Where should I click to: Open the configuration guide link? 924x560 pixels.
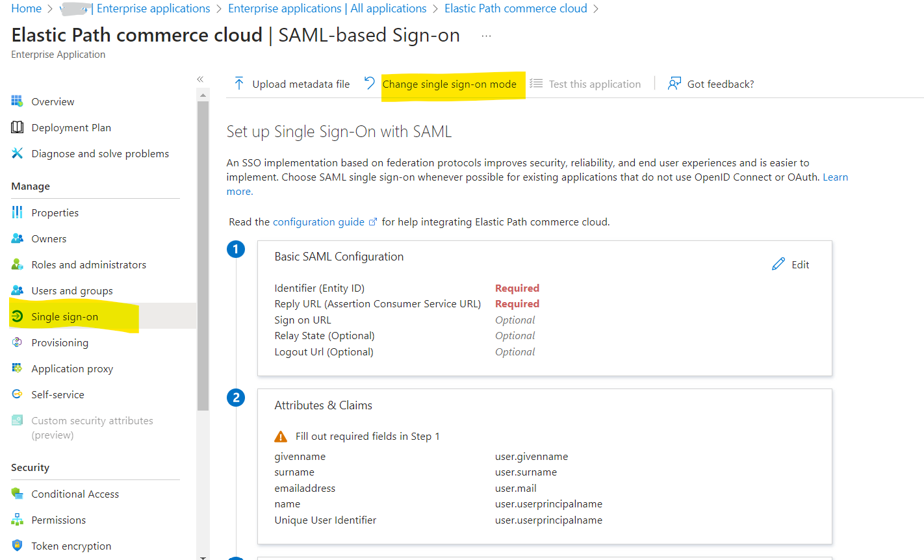[318, 222]
